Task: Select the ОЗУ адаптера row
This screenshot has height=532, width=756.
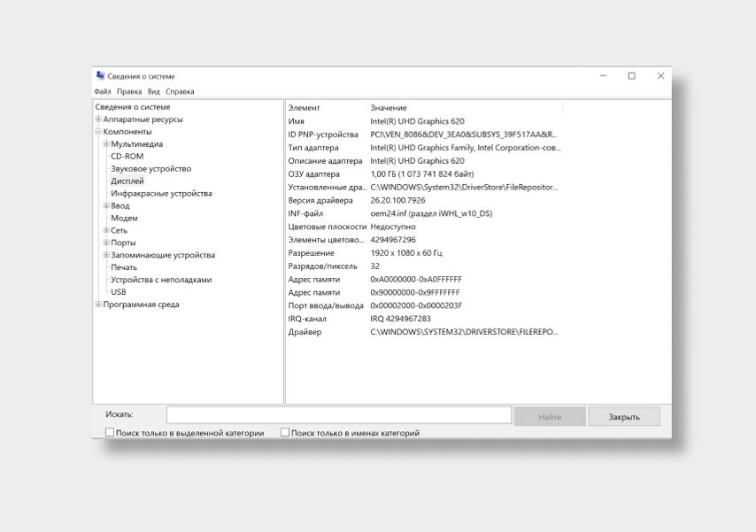Action: click(x=424, y=173)
